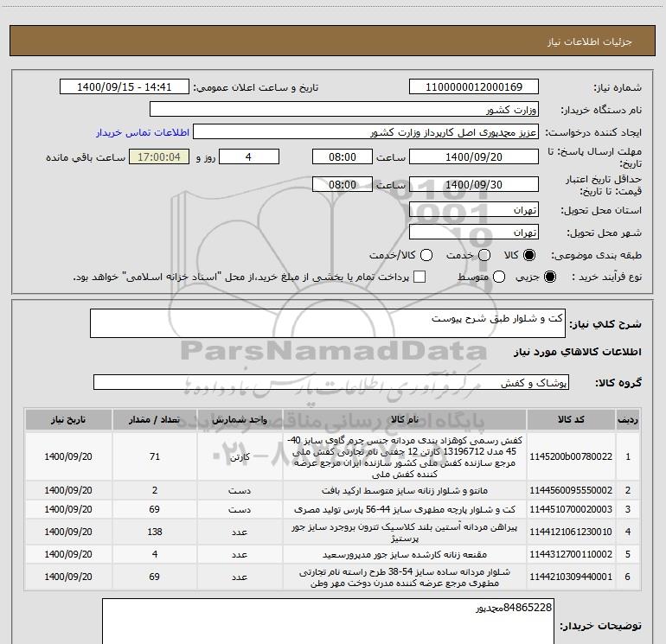Open the buyer contact information link

pos(143,132)
